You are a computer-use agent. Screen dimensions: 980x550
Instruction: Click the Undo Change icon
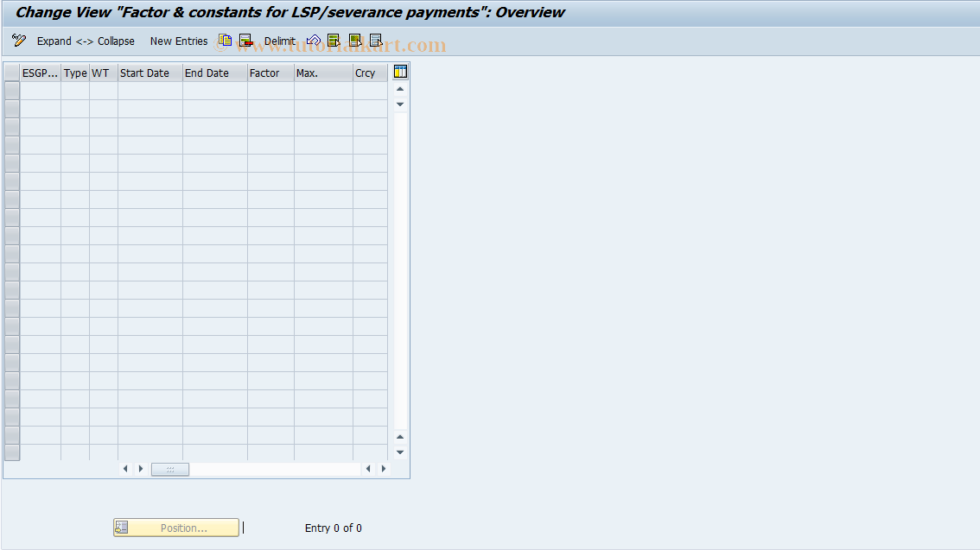(314, 41)
